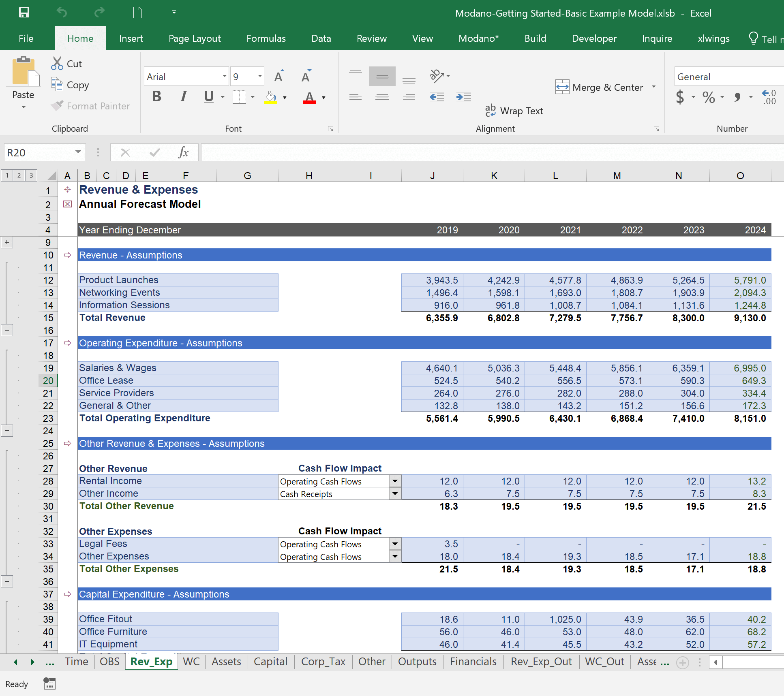784x696 pixels.
Task: Open Rental Income cash flow dropdown
Action: 395,481
